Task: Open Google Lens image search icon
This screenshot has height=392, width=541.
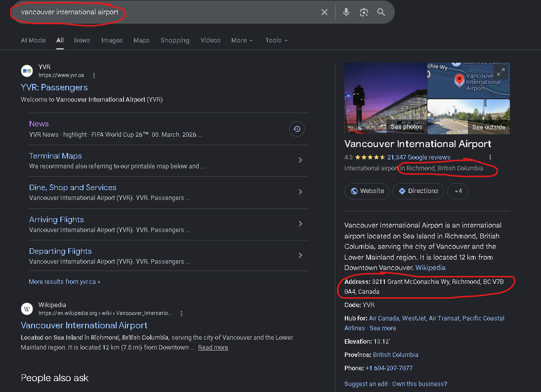Action: pos(364,12)
